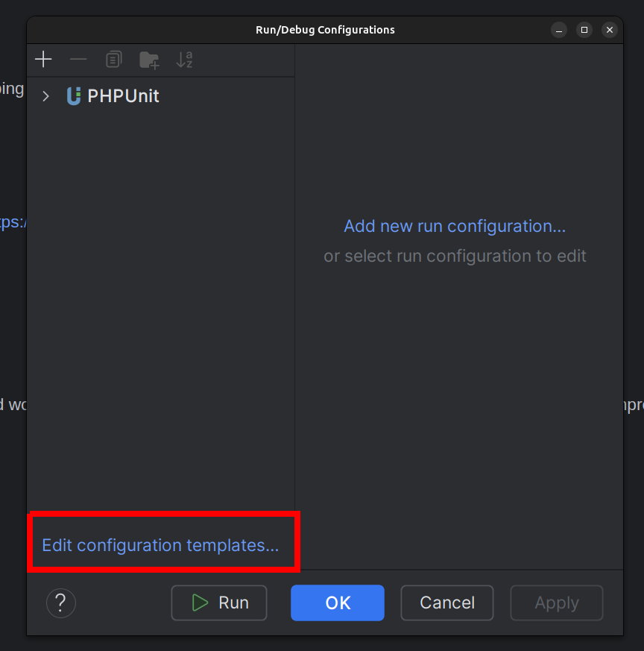Minimize the Run/Debug Configurations window
The height and width of the screenshot is (651, 644).
point(559,30)
